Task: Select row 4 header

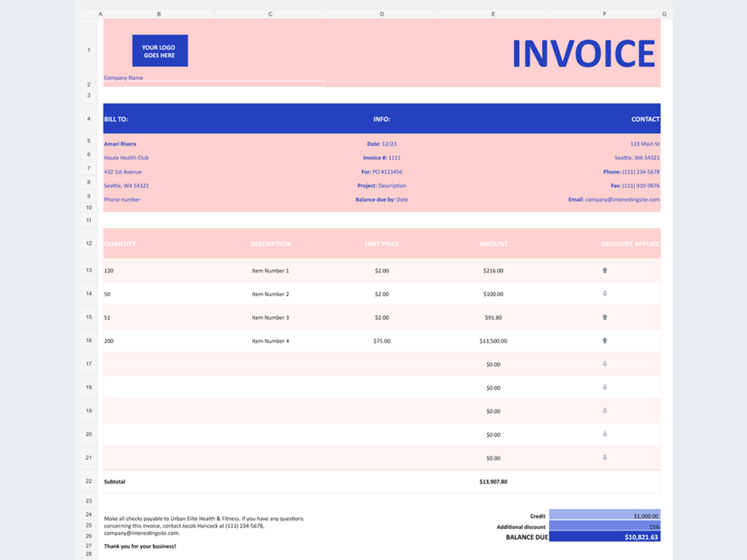Action: click(89, 118)
